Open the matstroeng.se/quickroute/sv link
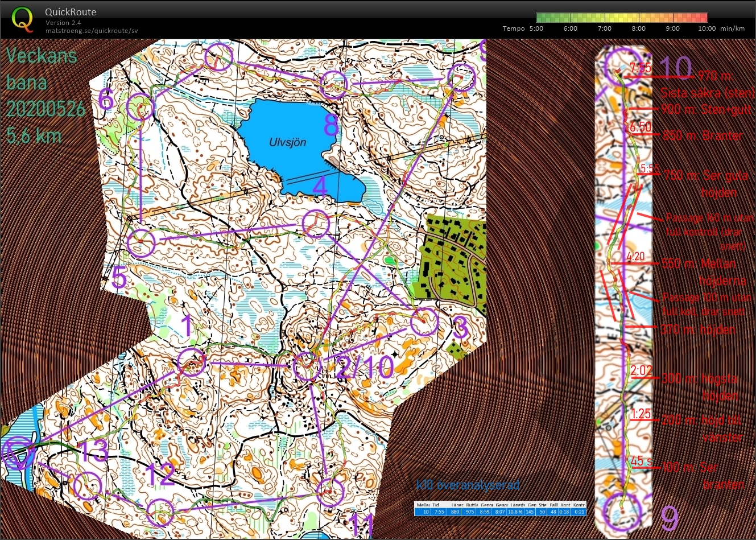This screenshot has height=540, width=756. pyautogui.click(x=92, y=31)
